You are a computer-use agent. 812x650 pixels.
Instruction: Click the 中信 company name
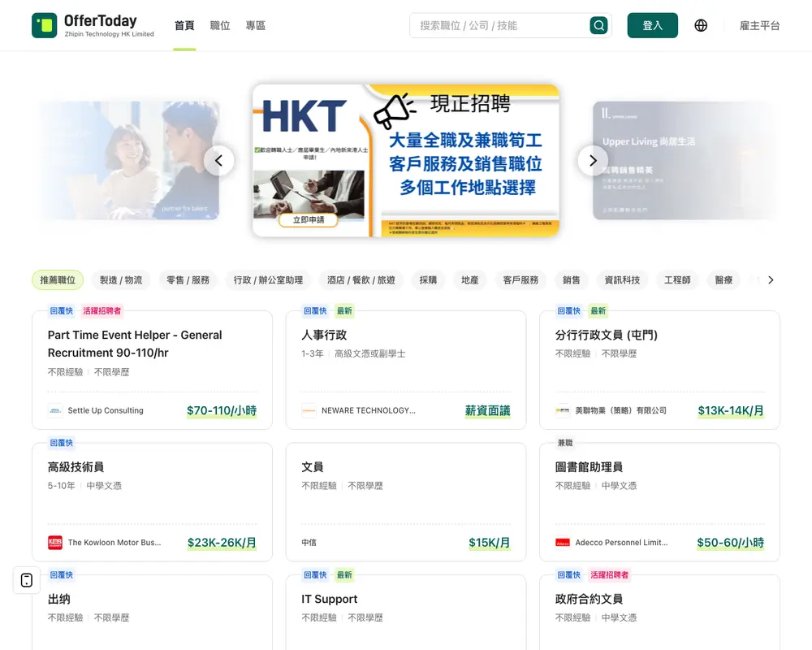[x=309, y=543]
